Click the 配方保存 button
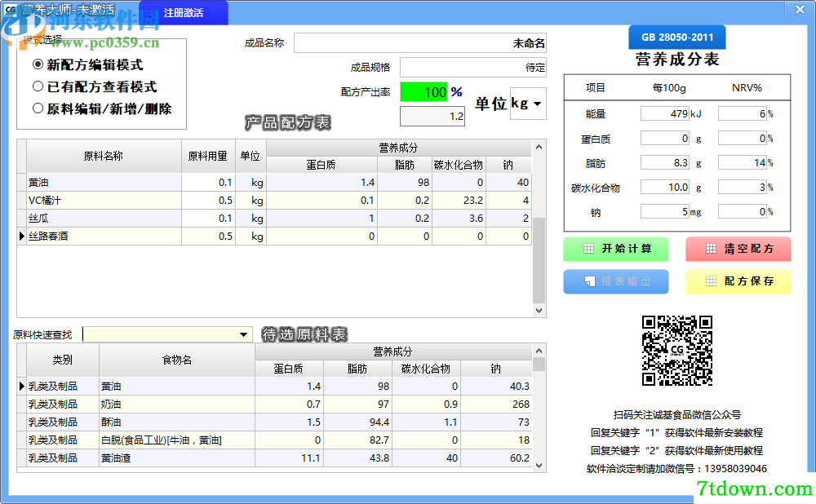816x504 pixels. click(738, 281)
